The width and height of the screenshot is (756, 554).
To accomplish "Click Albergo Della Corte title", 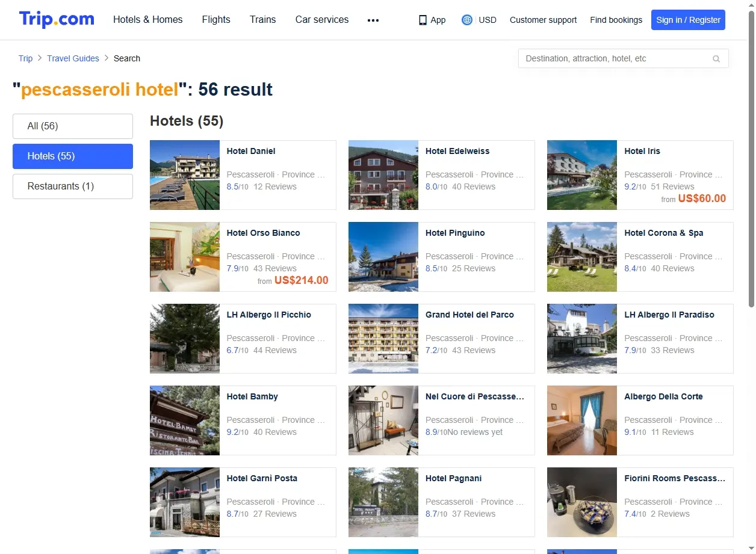I will (663, 396).
